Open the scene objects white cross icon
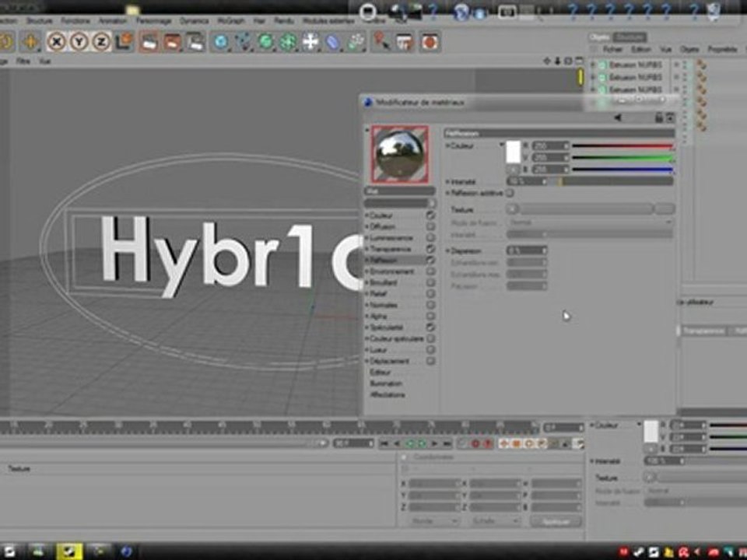747x560 pixels. pos(310,42)
